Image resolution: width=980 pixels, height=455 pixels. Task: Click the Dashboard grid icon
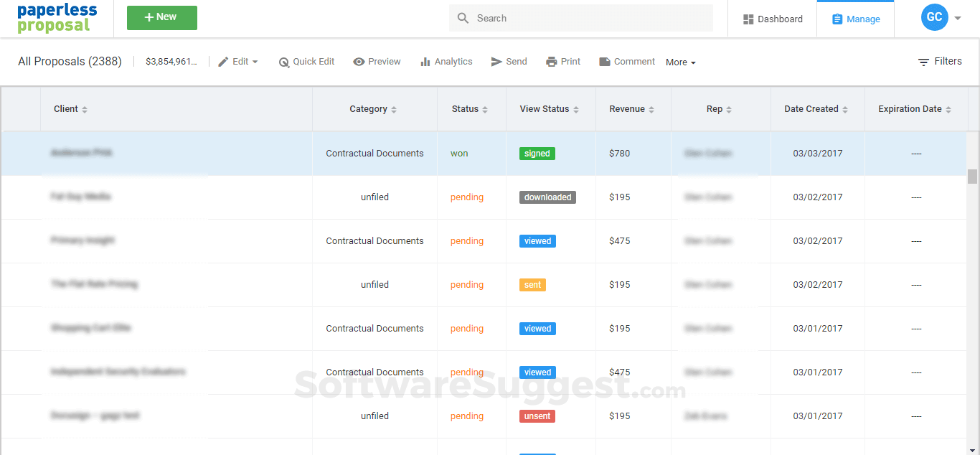748,19
